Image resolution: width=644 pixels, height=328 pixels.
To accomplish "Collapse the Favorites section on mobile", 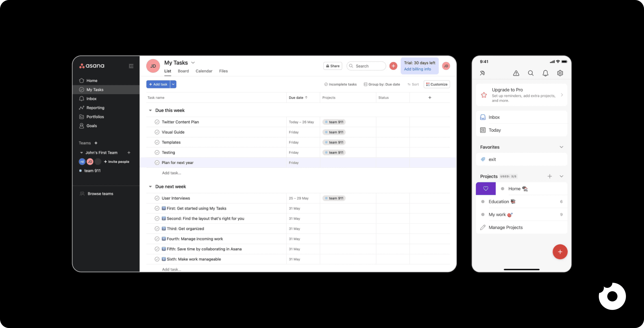I will click(x=561, y=147).
